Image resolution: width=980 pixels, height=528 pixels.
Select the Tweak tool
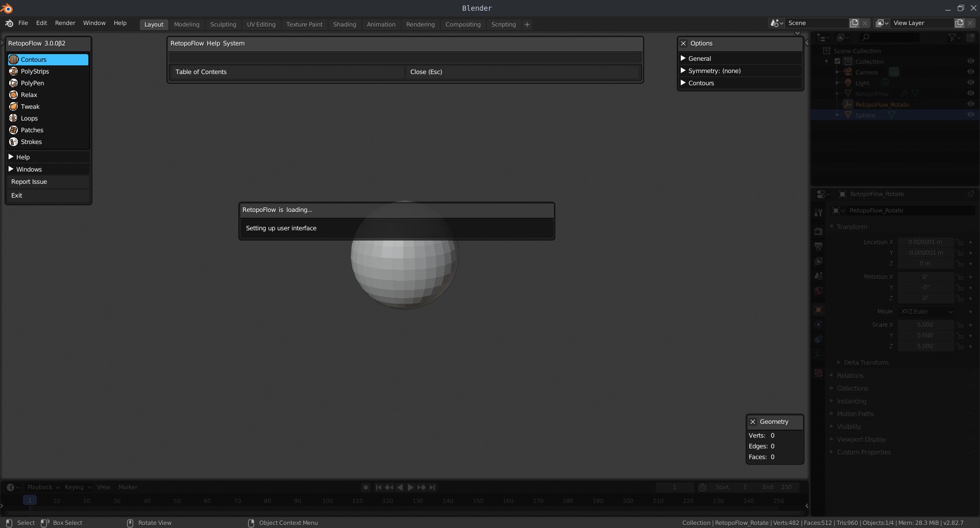pyautogui.click(x=48, y=107)
